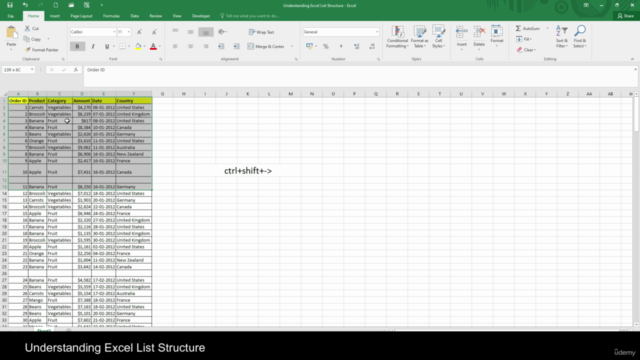Open the Clear dropdown
This screenshot has width=640, height=360.
pyautogui.click(x=526, y=50)
